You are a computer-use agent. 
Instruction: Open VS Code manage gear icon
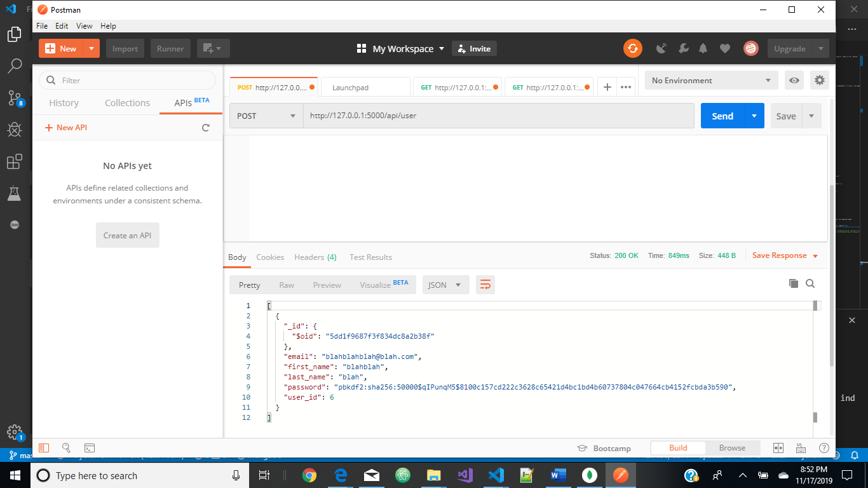[x=15, y=432]
